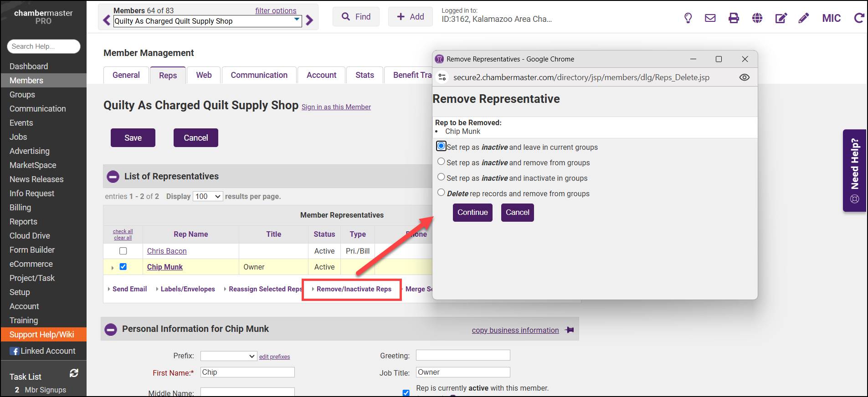Go to previous member arrow
868x397 pixels.
coord(107,20)
